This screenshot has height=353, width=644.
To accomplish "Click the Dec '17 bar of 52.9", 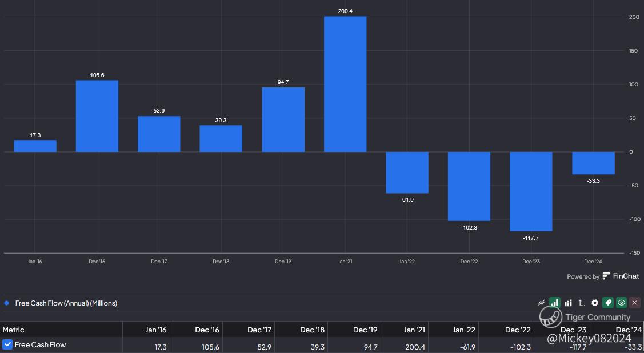I will [x=159, y=134].
